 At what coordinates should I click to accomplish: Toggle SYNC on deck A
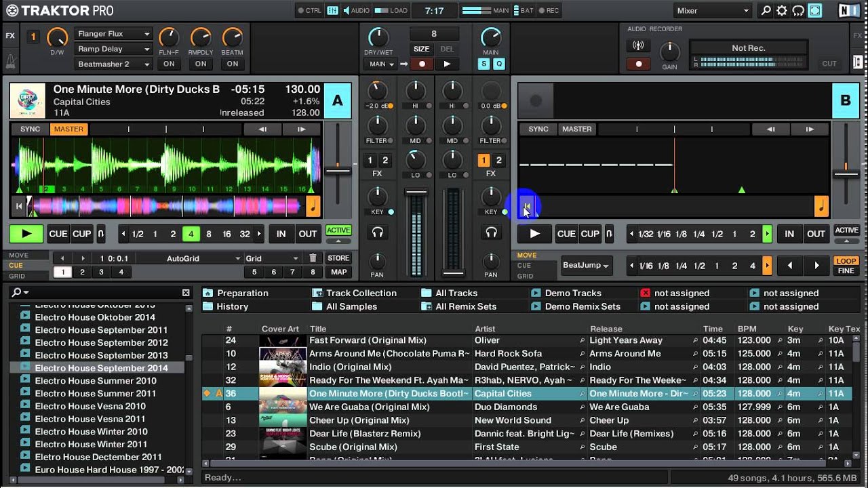point(30,129)
